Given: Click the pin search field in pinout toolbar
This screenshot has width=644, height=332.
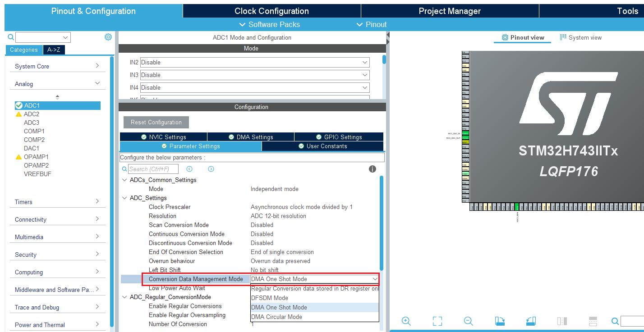Looking at the screenshot, I should pyautogui.click(x=632, y=321).
